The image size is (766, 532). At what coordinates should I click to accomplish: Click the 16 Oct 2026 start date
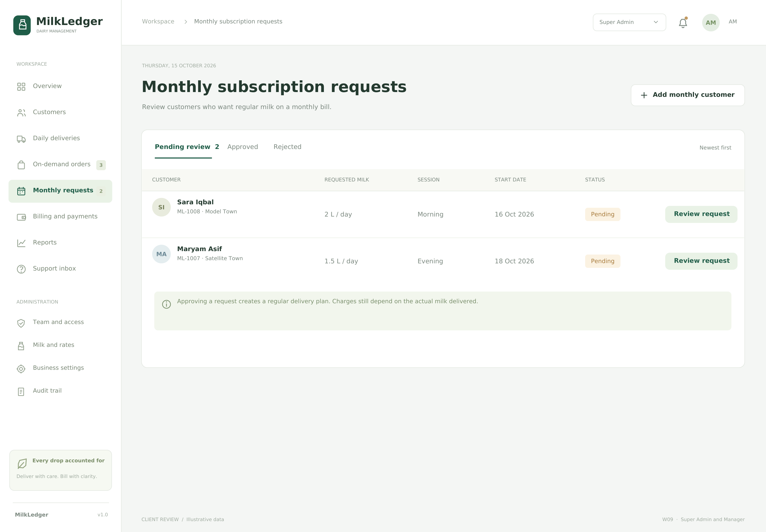coord(514,214)
